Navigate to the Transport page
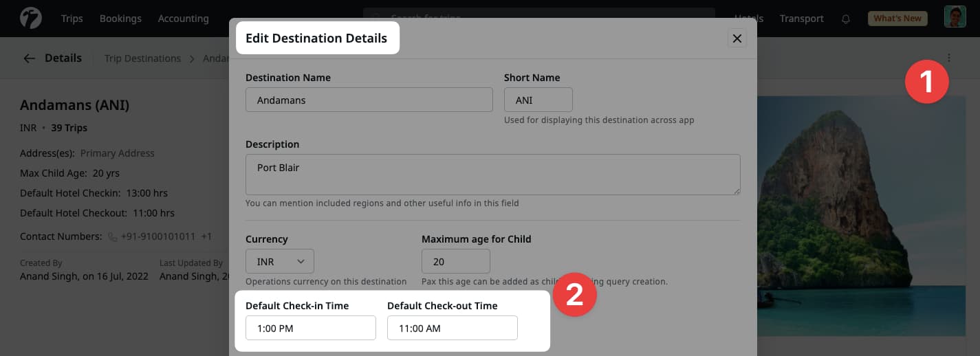The image size is (980, 356). click(x=801, y=19)
